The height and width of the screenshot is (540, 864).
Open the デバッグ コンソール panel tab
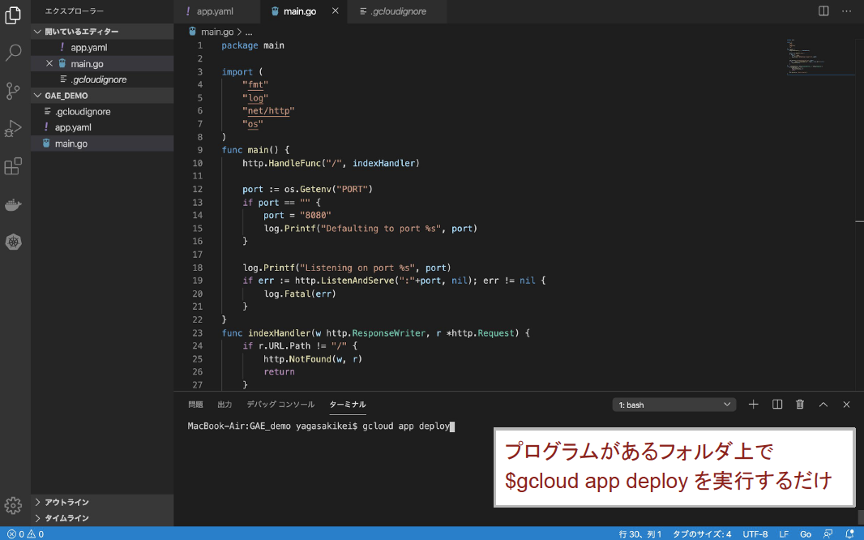click(280, 404)
